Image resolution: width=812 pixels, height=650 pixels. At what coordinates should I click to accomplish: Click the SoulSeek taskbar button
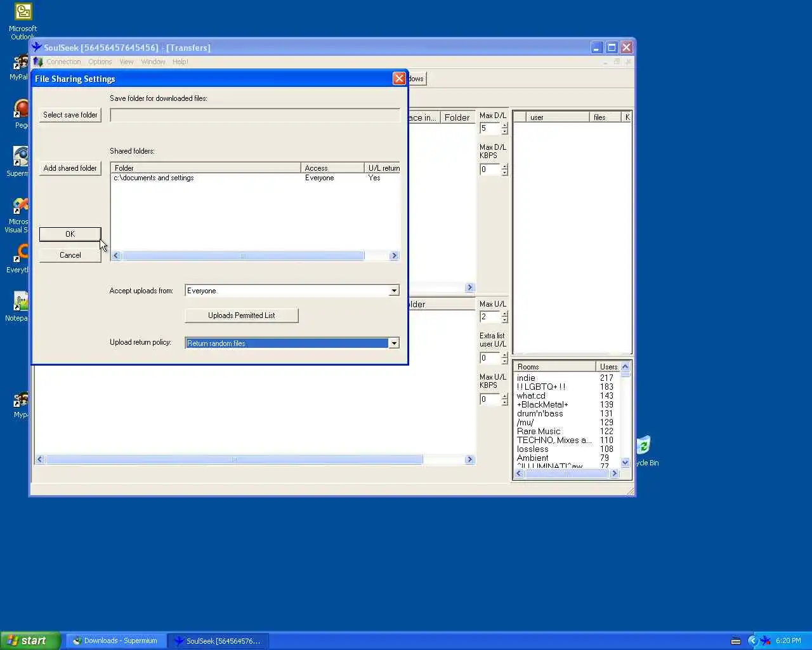[x=219, y=640]
